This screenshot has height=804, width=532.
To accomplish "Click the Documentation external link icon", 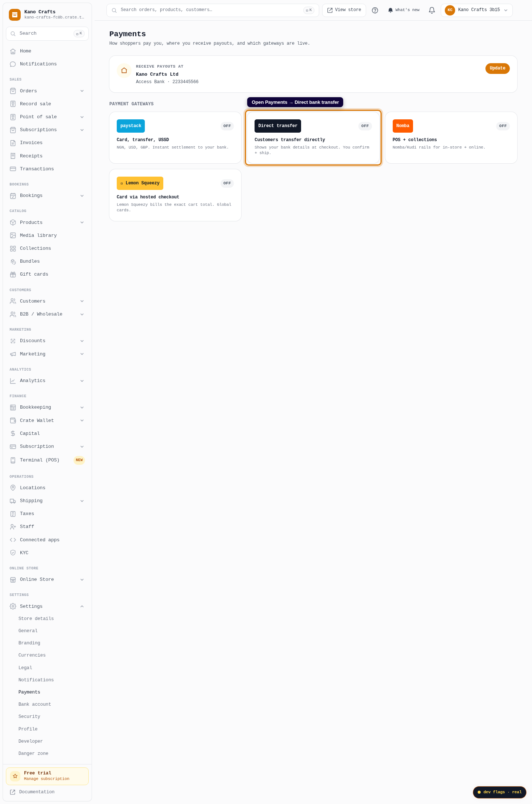I will coord(13,792).
